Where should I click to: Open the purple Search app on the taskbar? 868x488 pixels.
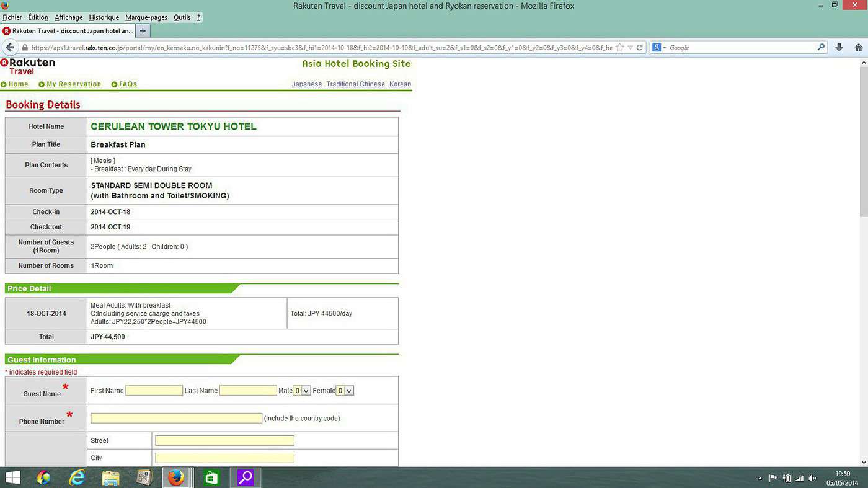(x=246, y=477)
